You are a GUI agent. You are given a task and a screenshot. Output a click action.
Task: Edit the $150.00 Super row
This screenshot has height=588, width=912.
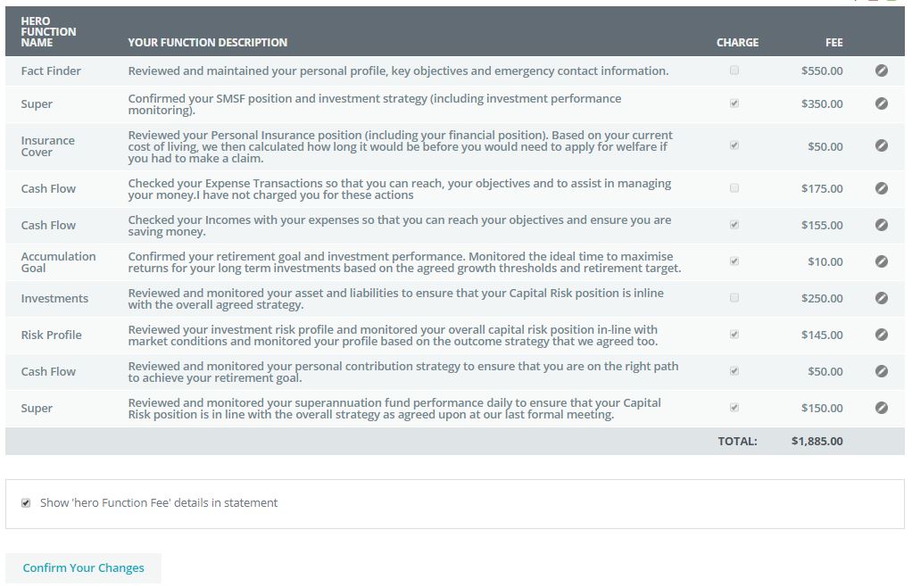tap(882, 408)
